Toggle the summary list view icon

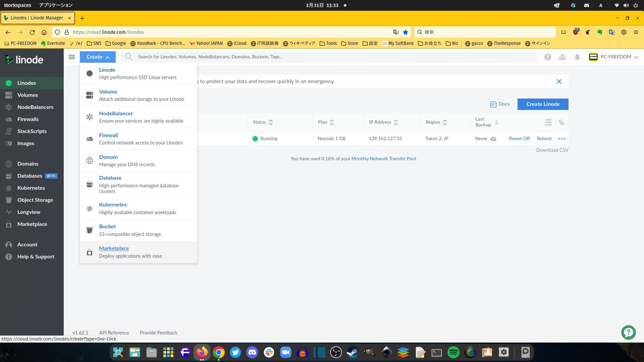coord(548,122)
